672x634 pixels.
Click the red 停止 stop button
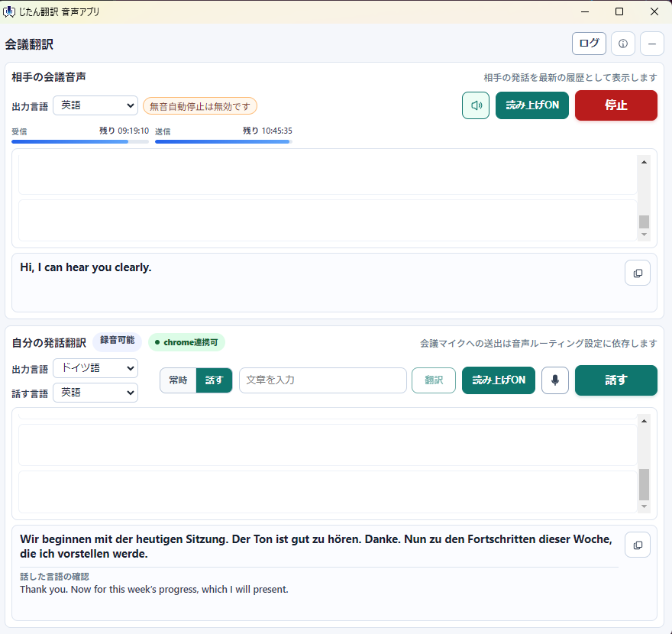[615, 105]
